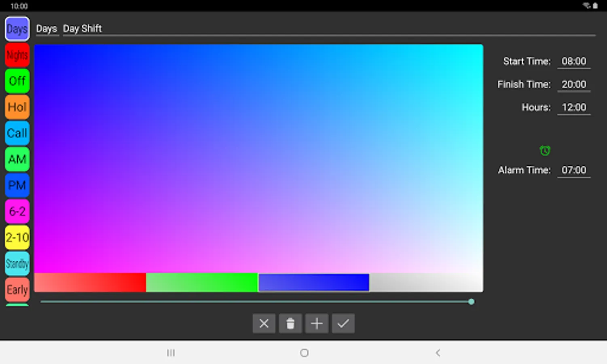Select the green AM shift button
607x364 pixels.
click(17, 159)
